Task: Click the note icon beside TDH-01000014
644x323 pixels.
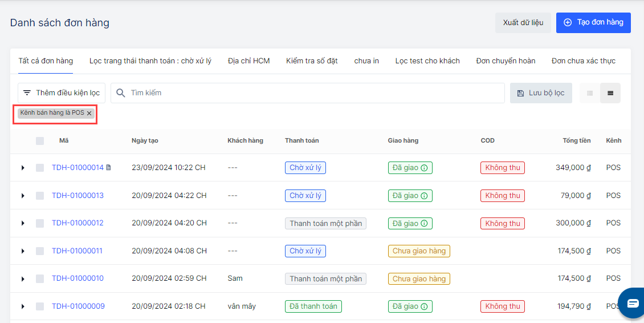Action: pos(109,168)
